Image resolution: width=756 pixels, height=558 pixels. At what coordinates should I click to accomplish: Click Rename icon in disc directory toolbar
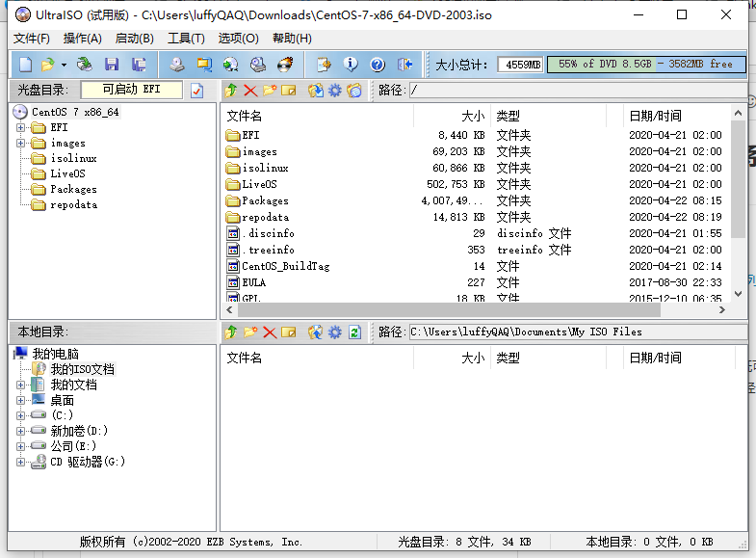(x=289, y=91)
